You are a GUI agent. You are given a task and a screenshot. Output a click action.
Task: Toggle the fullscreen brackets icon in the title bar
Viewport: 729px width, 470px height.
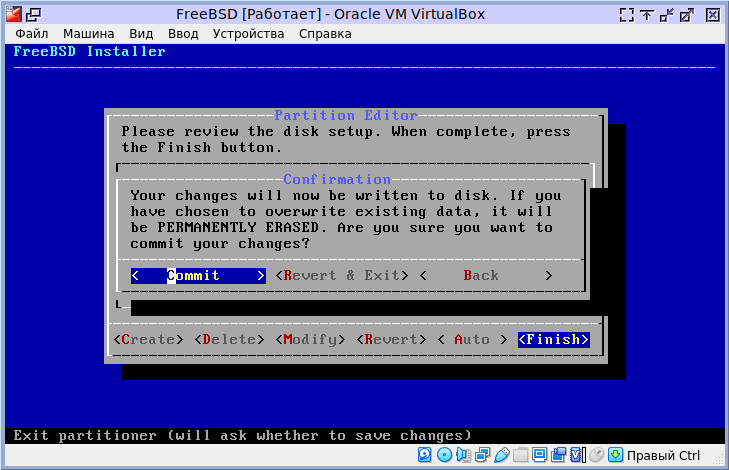(627, 15)
